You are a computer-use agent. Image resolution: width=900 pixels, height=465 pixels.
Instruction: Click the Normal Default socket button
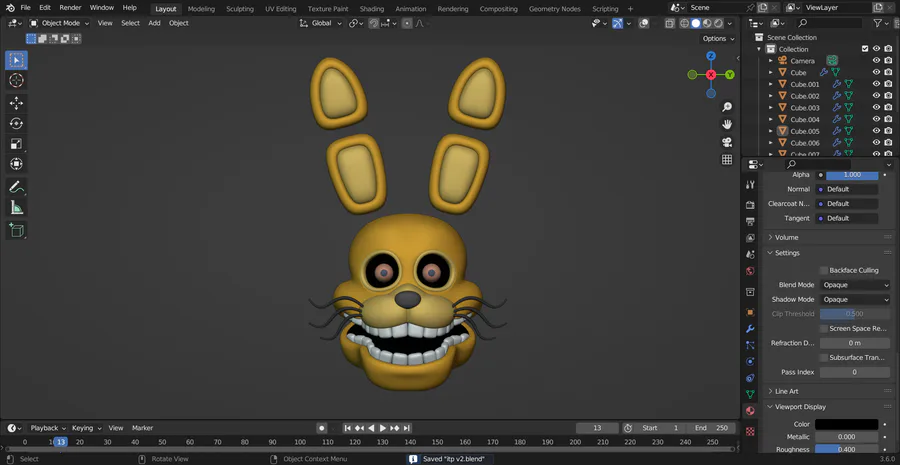point(847,189)
